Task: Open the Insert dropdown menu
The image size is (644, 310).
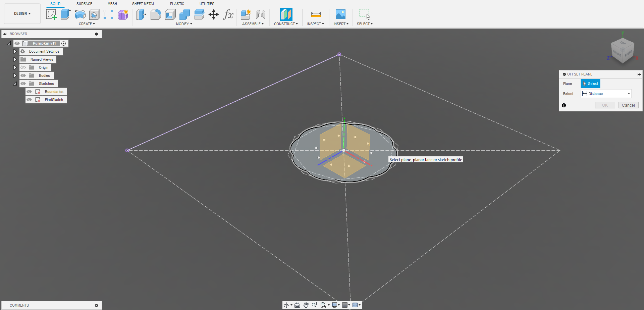Action: (x=341, y=24)
